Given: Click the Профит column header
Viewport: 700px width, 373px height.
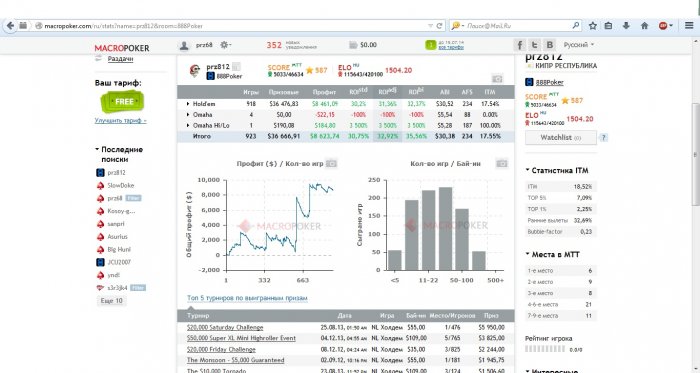Looking at the screenshot, I should coord(324,92).
